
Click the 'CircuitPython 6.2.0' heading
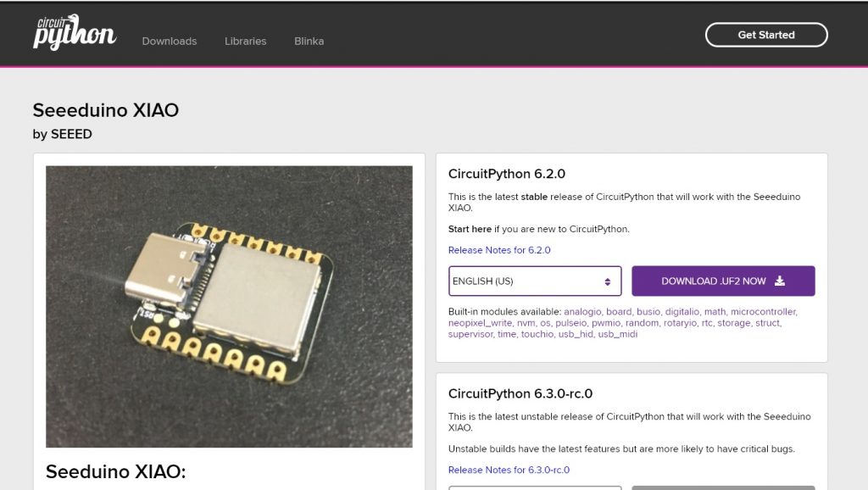507,174
